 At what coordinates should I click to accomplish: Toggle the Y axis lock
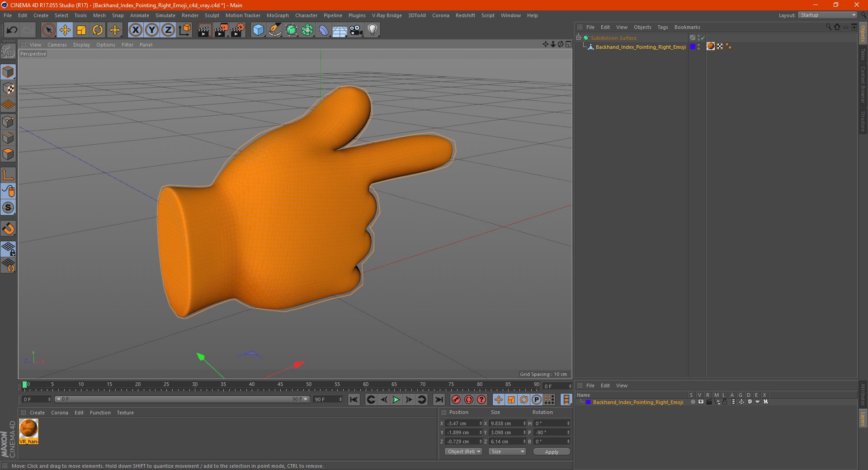click(x=152, y=30)
